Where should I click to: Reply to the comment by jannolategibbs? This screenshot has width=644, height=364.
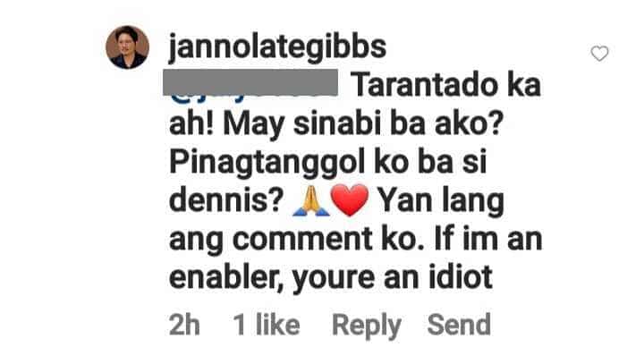tap(367, 326)
